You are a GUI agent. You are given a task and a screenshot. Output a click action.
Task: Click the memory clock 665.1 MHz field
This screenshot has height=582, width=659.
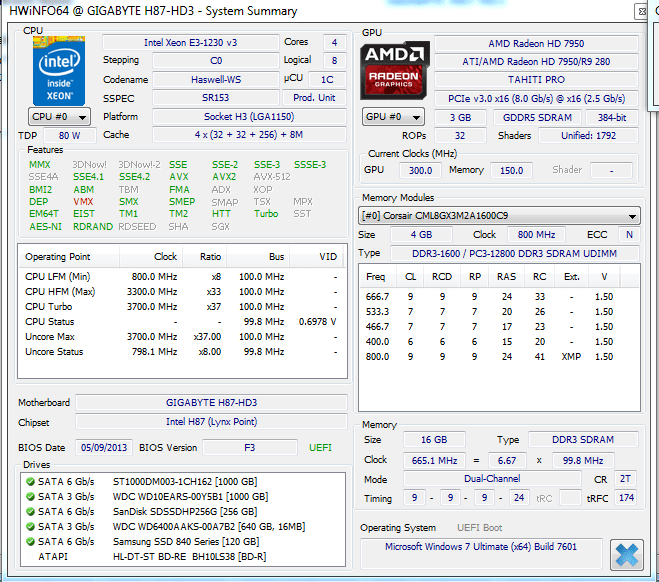434,461
